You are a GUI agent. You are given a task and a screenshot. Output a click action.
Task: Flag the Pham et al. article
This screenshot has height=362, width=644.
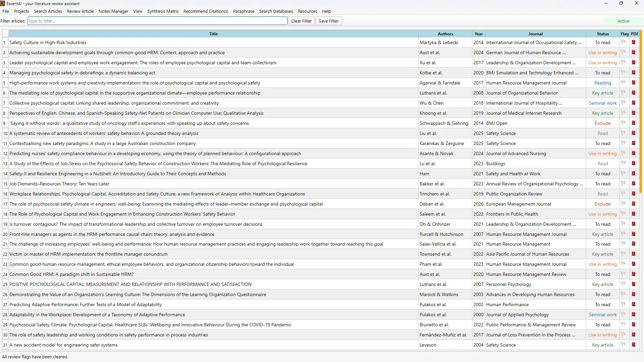(x=623, y=264)
